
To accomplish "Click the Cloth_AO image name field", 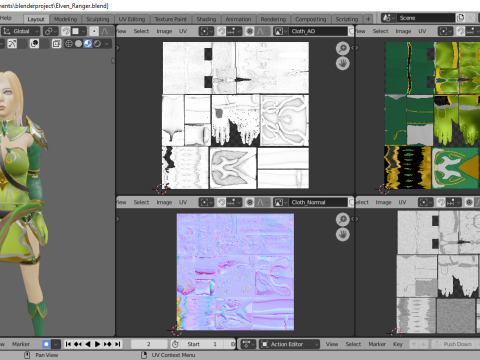I will tap(318, 31).
